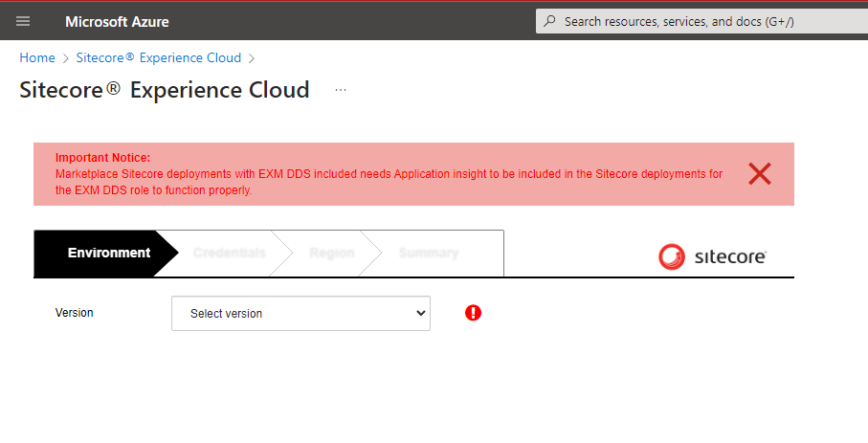This screenshot has height=443, width=868.
Task: Click the Sitecore® Experience Cloud page heading
Action: click(x=165, y=90)
